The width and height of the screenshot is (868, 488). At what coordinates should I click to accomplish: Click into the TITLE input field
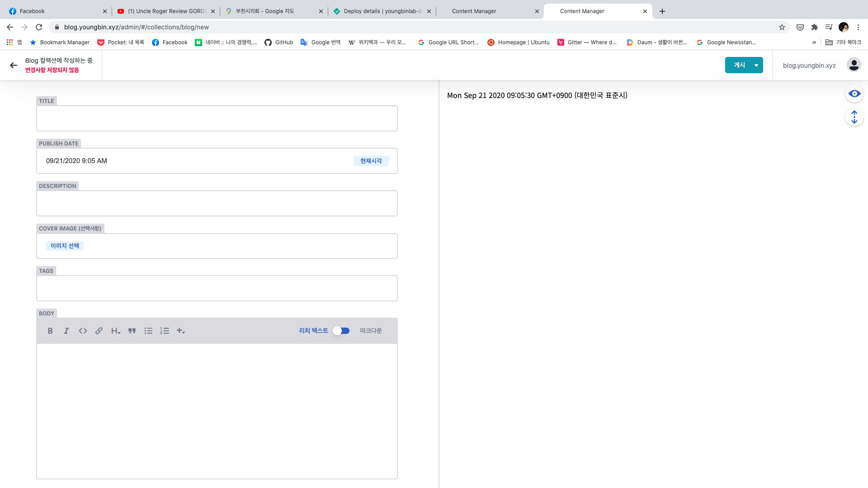click(x=217, y=118)
